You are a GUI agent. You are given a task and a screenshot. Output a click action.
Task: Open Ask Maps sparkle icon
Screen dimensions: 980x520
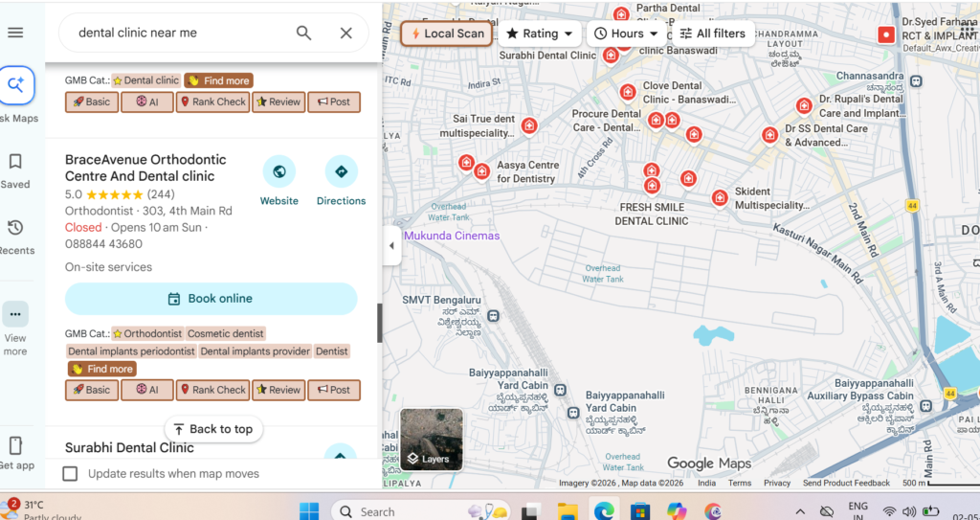(x=15, y=85)
